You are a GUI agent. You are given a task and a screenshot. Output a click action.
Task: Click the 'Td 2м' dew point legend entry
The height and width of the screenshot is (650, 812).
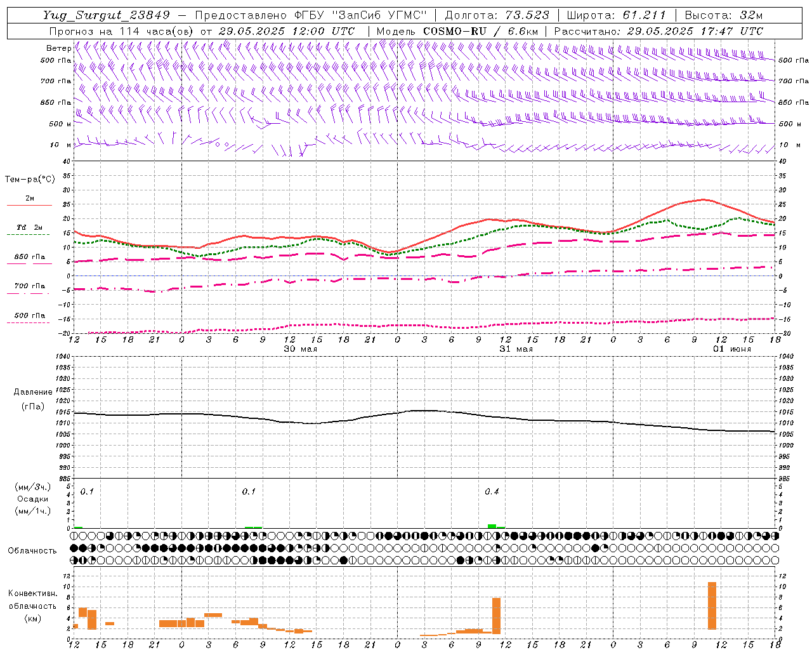coord(30,227)
